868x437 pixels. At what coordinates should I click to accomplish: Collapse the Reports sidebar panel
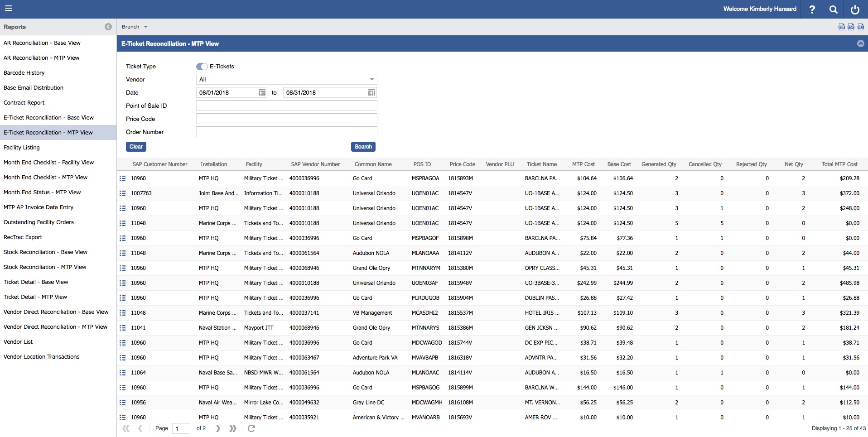tap(108, 27)
